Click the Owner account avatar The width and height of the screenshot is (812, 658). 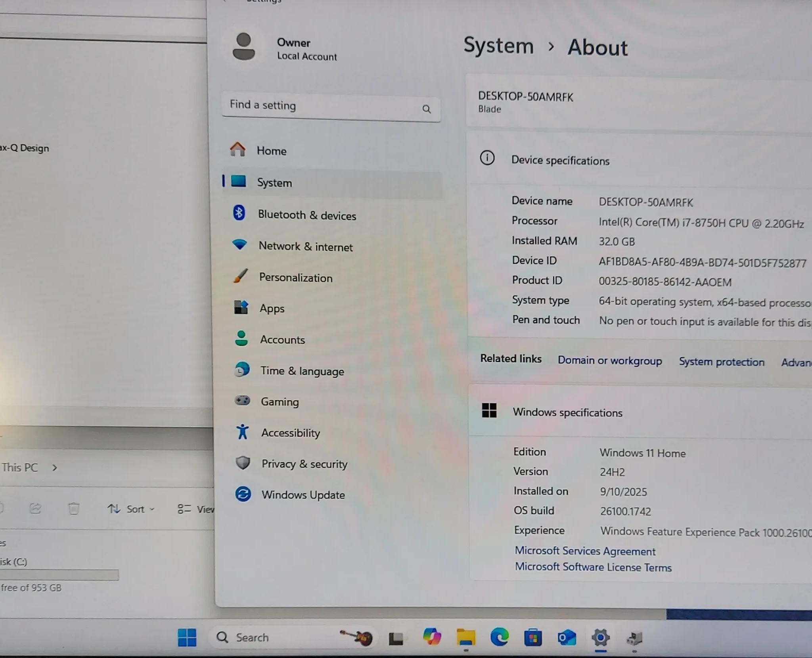[x=243, y=47]
